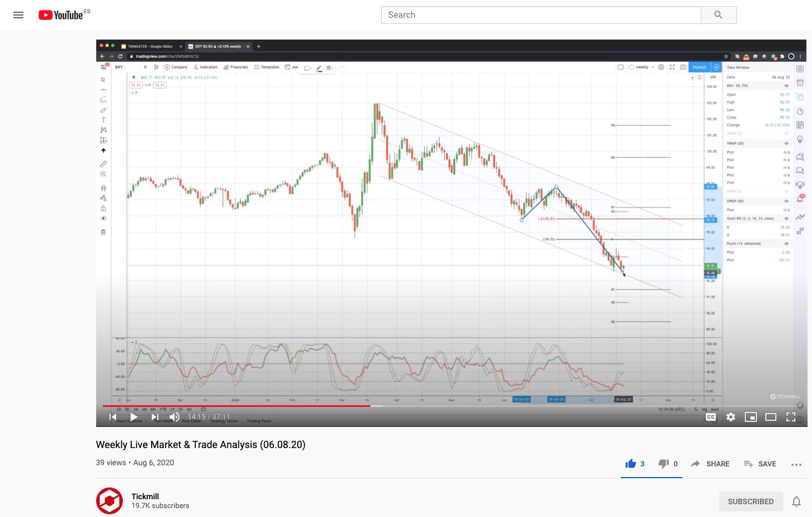Skip to the previous video
The image size is (812, 517).
click(x=113, y=417)
